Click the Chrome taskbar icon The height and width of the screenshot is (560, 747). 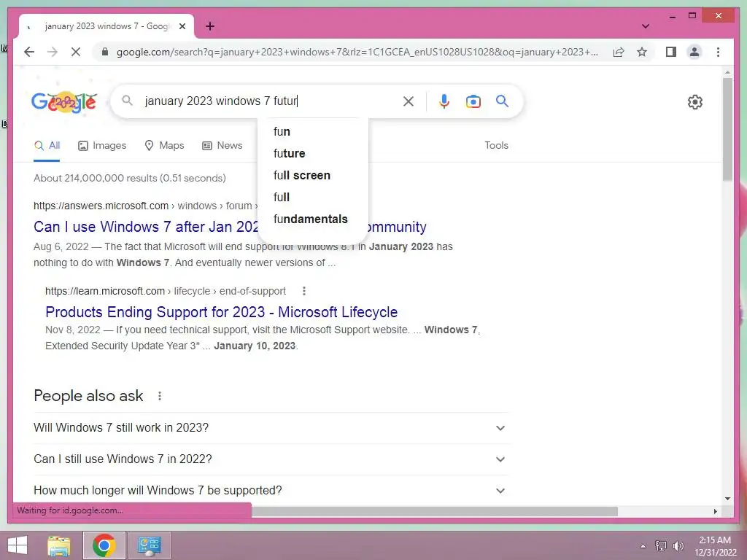pyautogui.click(x=104, y=545)
